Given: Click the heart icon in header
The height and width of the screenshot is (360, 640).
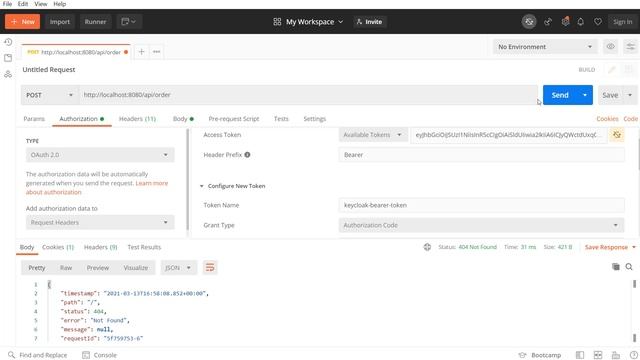Looking at the screenshot, I should (x=598, y=22).
